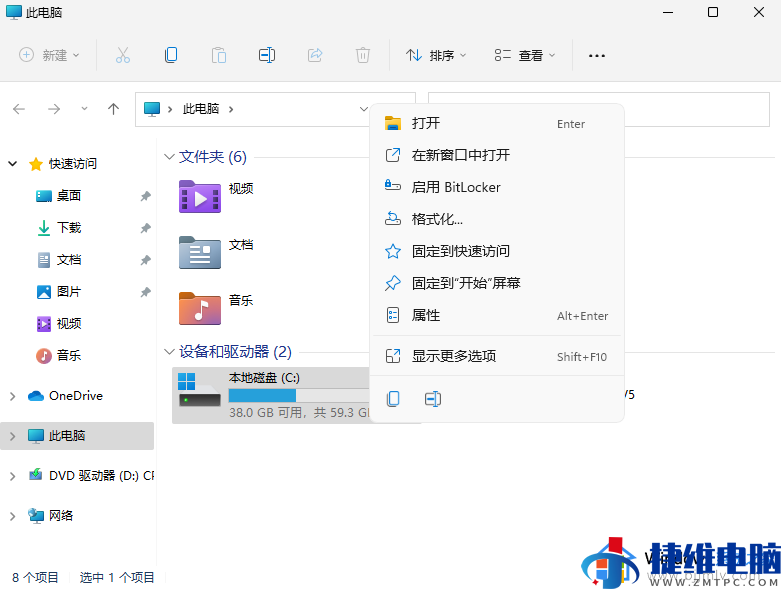The image size is (781, 589).
Task: Collapse the 文件夹 (6) group
Action: pos(168,157)
